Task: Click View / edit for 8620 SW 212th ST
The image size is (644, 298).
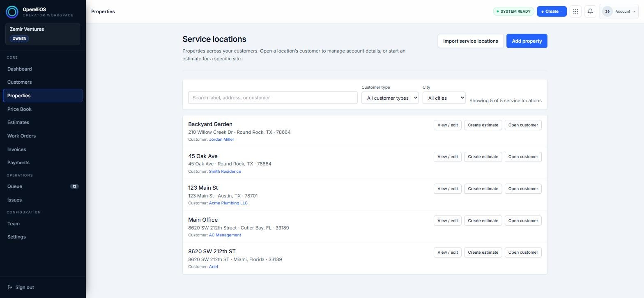Action: coord(448,252)
